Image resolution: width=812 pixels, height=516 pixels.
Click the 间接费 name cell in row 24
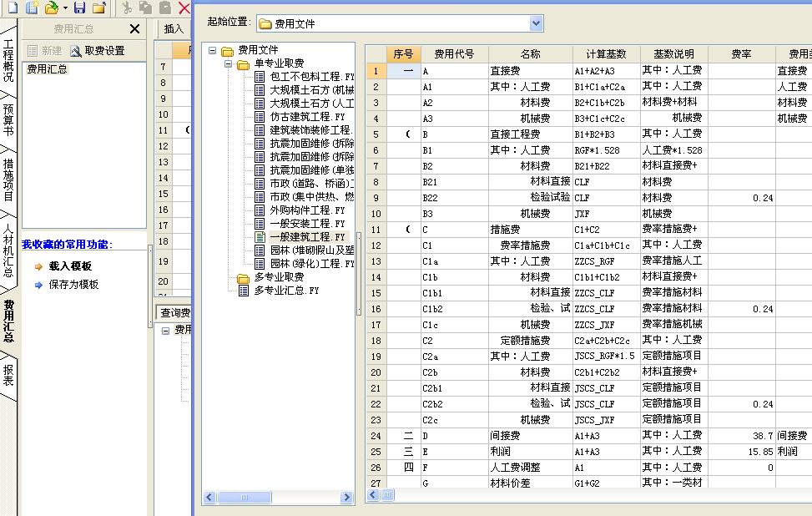530,436
